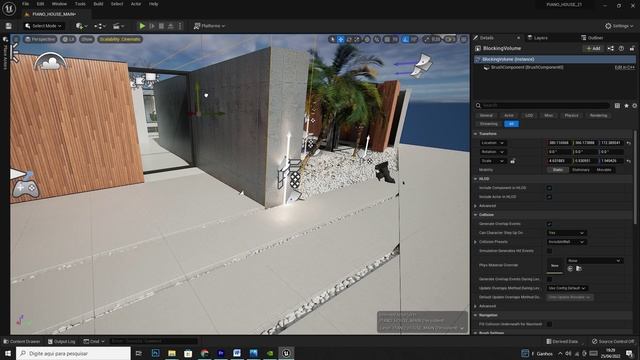Open the Actor menu

pyautogui.click(x=136, y=4)
